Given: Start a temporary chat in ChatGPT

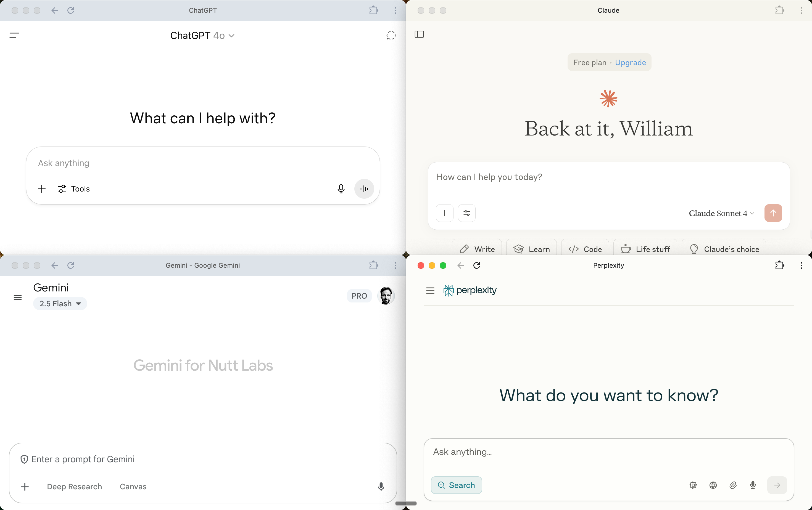Looking at the screenshot, I should tap(391, 35).
